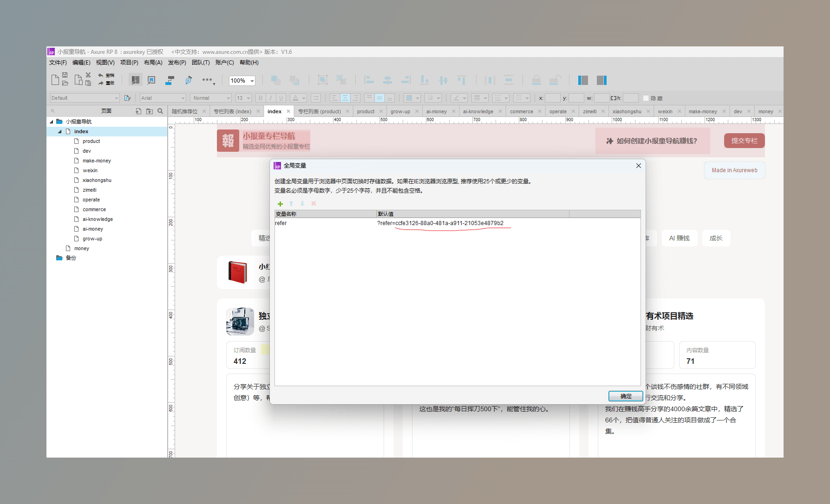
Task: Open the Default widget style dropdown
Action: point(85,98)
